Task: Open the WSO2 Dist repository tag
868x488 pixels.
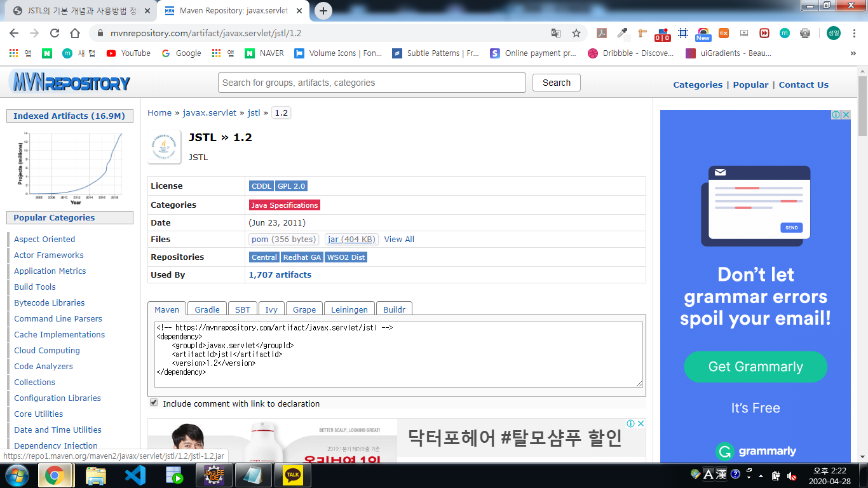Action: click(x=346, y=257)
